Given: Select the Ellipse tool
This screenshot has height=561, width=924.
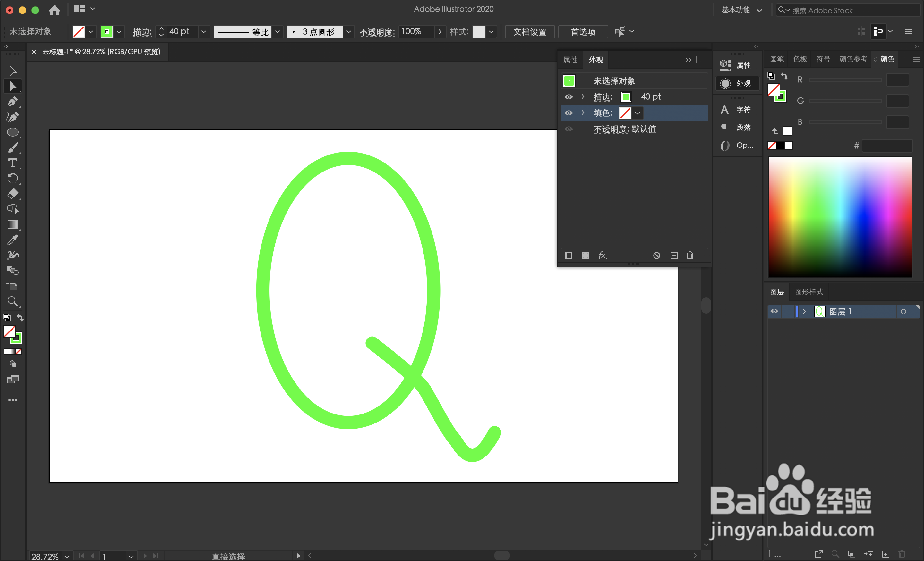Looking at the screenshot, I should [x=13, y=132].
